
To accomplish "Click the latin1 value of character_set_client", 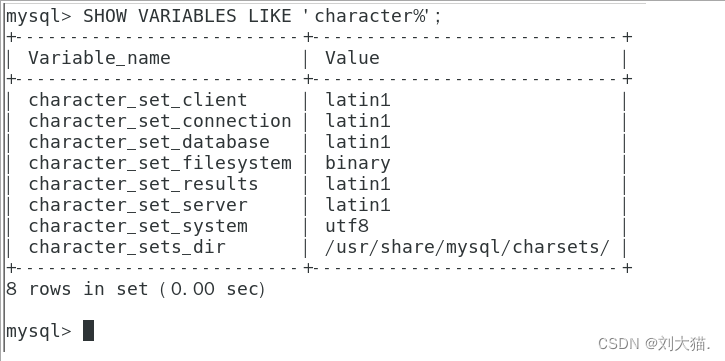I will (x=357, y=100).
